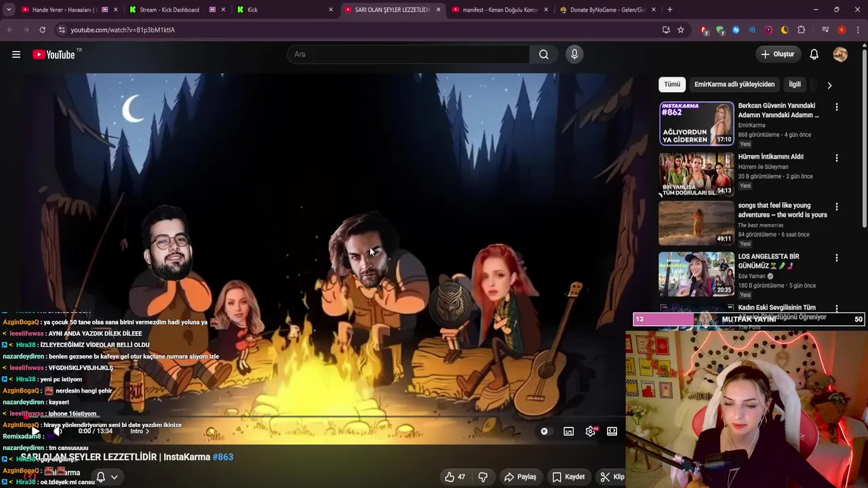Open the crescent moon extension icon
Viewport: 868px width, 488px height.
click(x=785, y=30)
